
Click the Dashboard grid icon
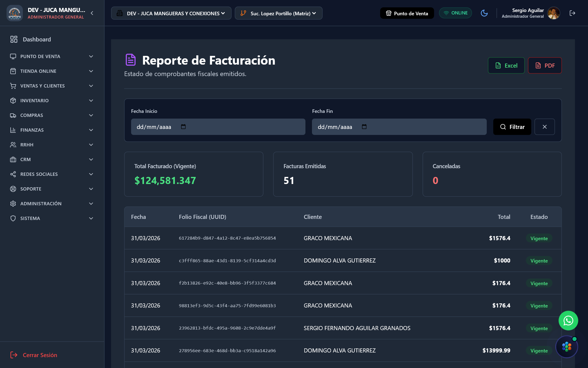point(14,39)
